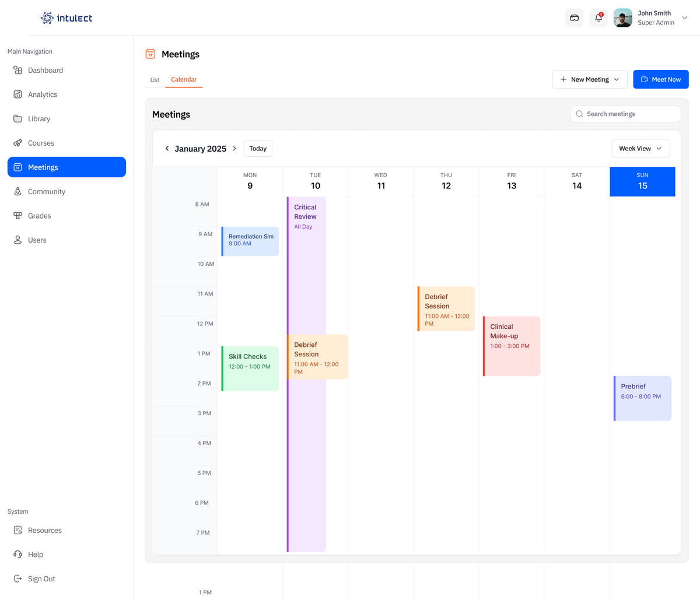Viewport: 700px width, 600px height.
Task: Click the Sign Out icon
Action: coord(18,579)
